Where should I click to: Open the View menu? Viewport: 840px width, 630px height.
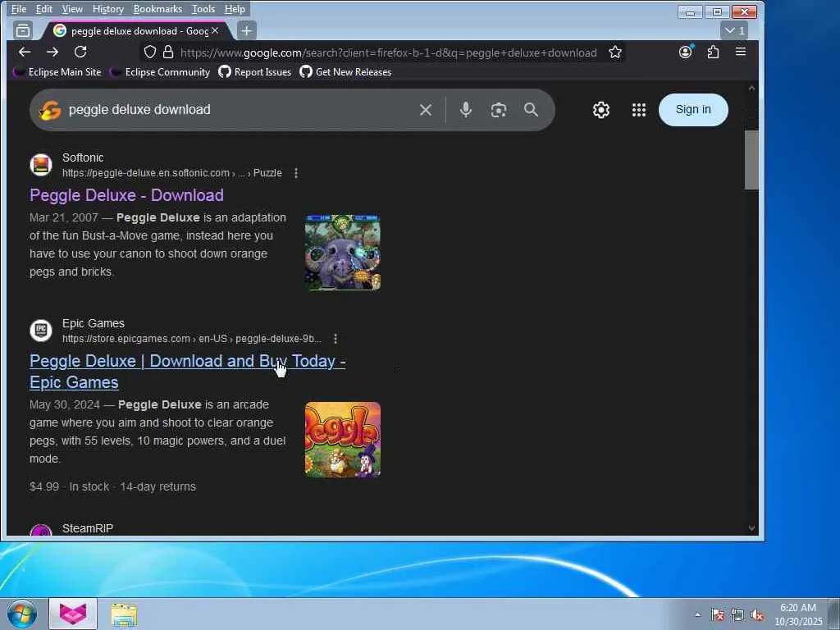point(72,9)
